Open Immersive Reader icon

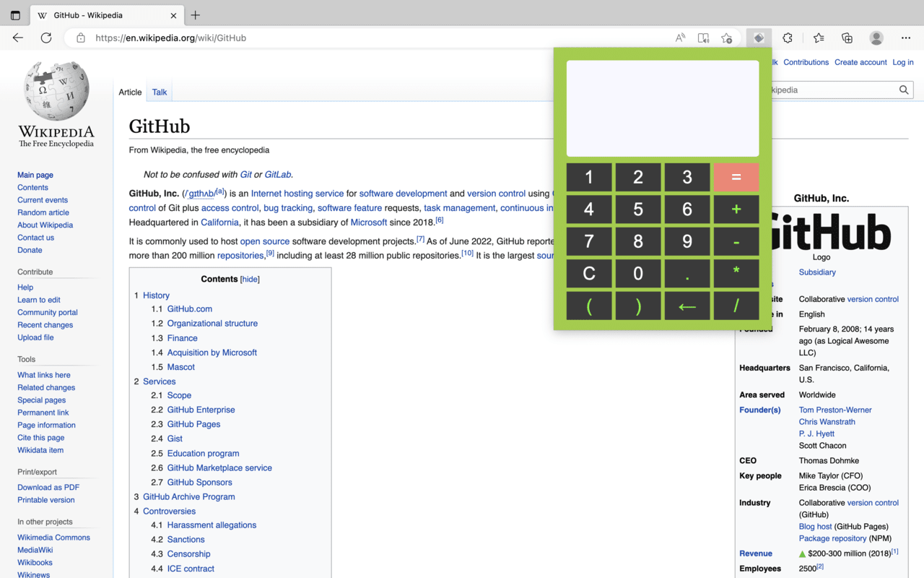(703, 38)
